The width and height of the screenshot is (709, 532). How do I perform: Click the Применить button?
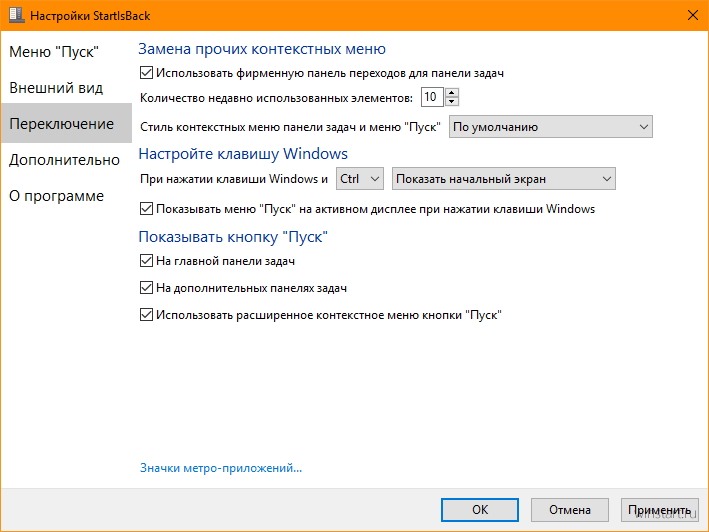(x=659, y=510)
